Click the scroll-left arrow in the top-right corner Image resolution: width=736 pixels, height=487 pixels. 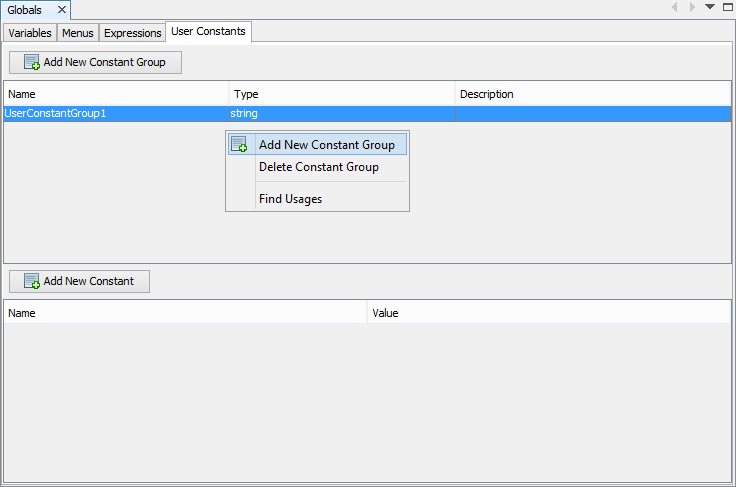click(675, 7)
